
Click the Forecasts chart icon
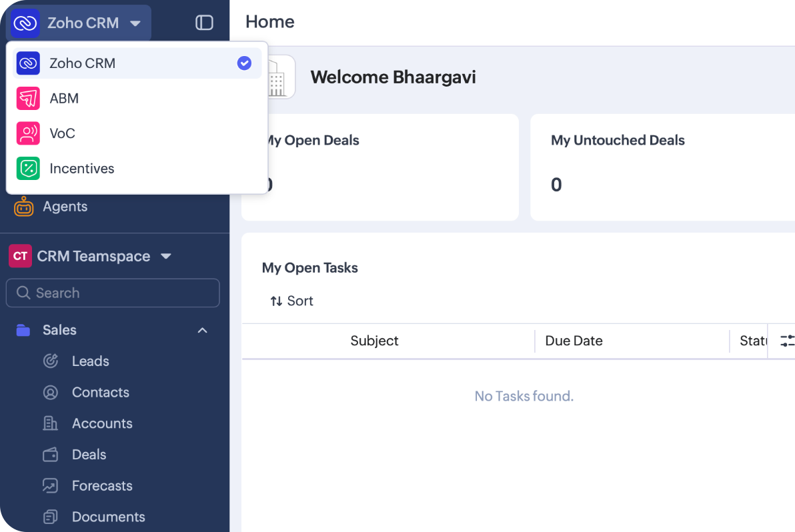coord(50,486)
